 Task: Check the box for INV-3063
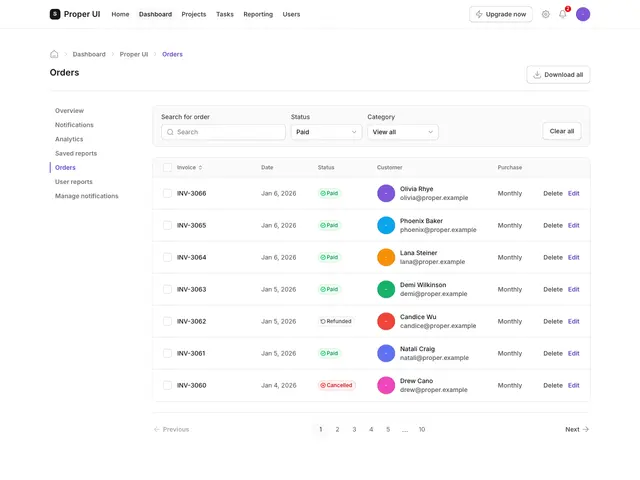pos(167,289)
